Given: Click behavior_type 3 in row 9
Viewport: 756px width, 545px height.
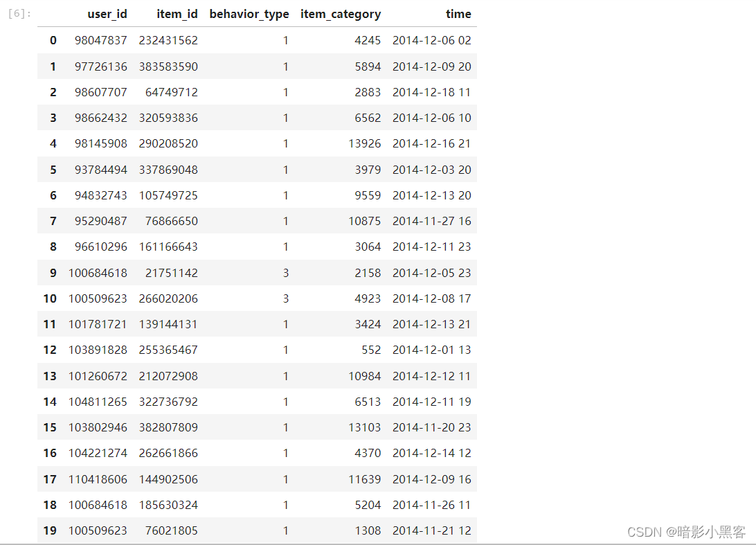Looking at the screenshot, I should [286, 273].
